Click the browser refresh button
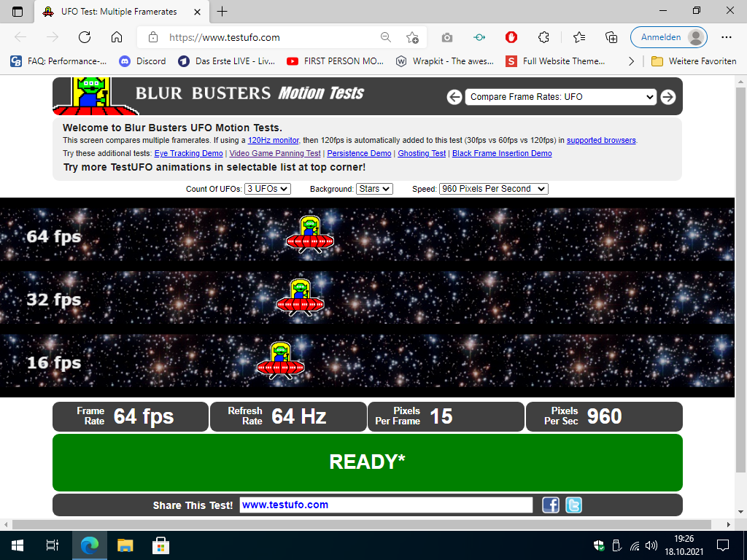 tap(85, 37)
